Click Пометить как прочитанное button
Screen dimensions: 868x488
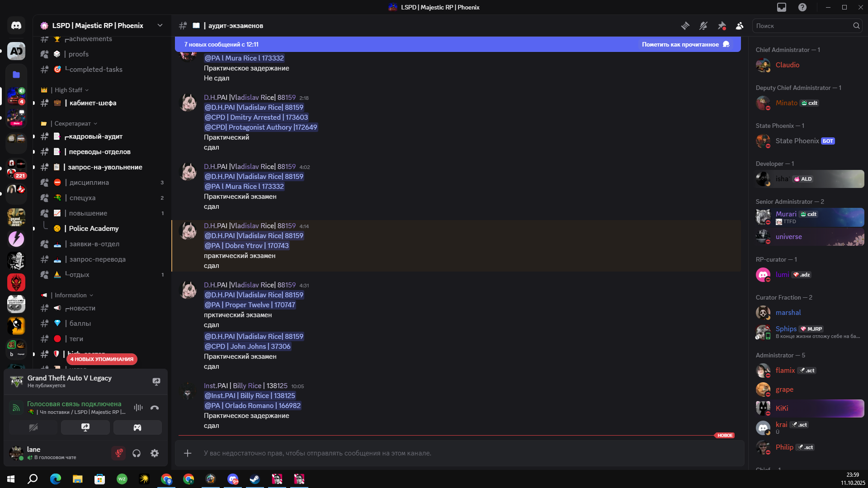point(685,44)
